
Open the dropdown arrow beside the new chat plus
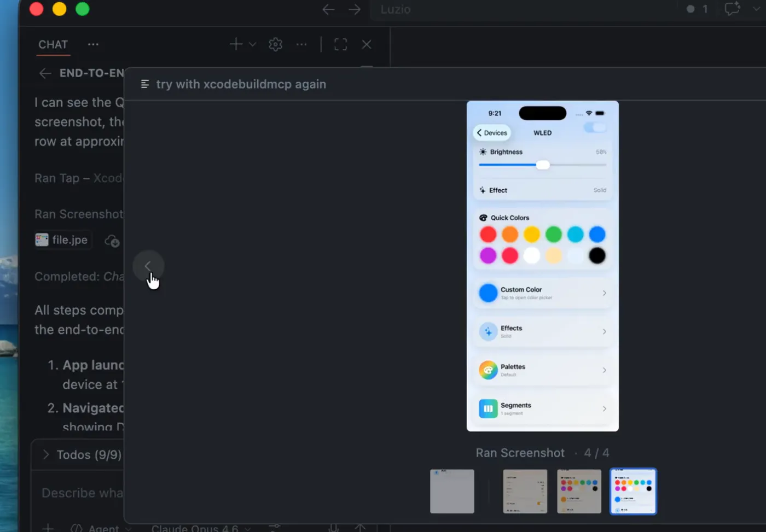[x=252, y=44]
